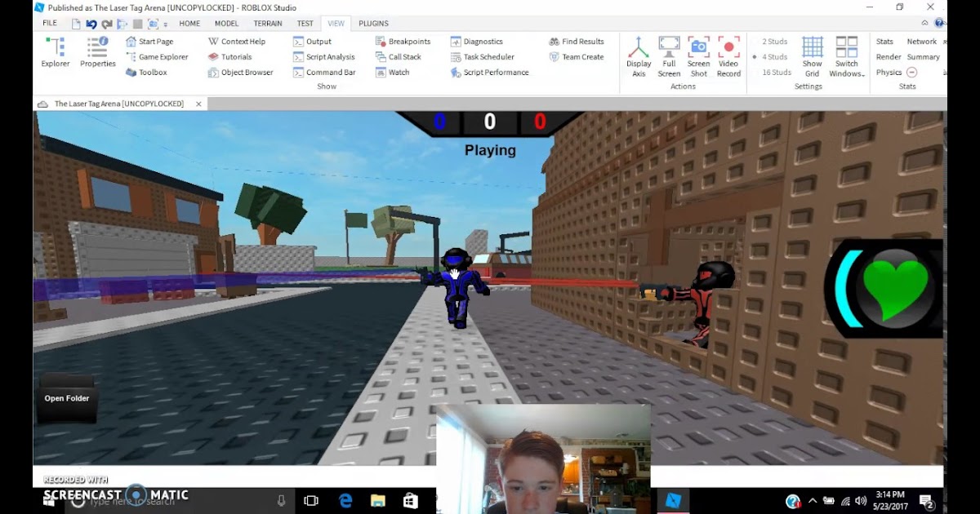Switch to the HOME ribbon tab

[189, 24]
